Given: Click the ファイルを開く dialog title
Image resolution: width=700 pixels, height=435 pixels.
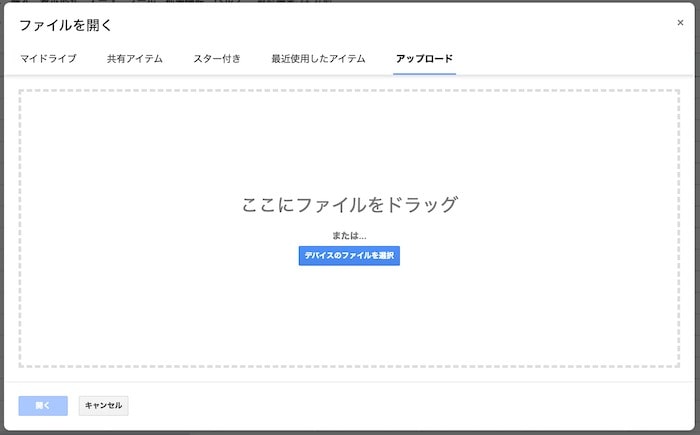Looking at the screenshot, I should click(65, 25).
